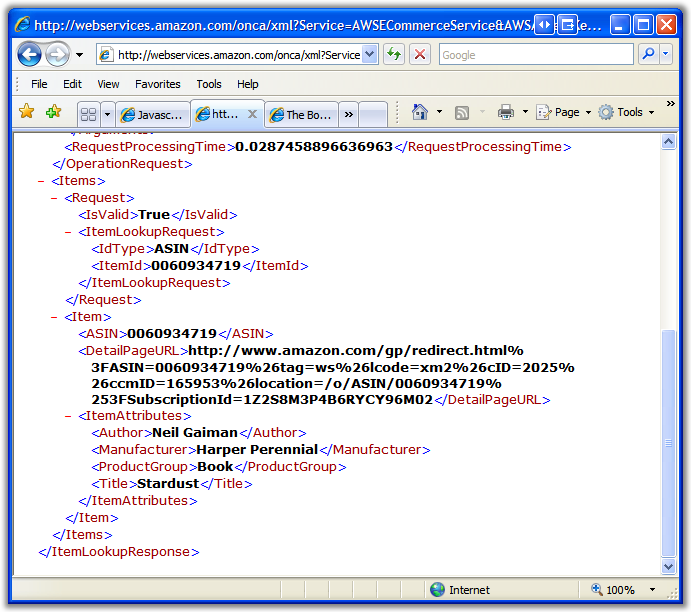
Task: Click the address bar URL field
Action: pyautogui.click(x=238, y=55)
